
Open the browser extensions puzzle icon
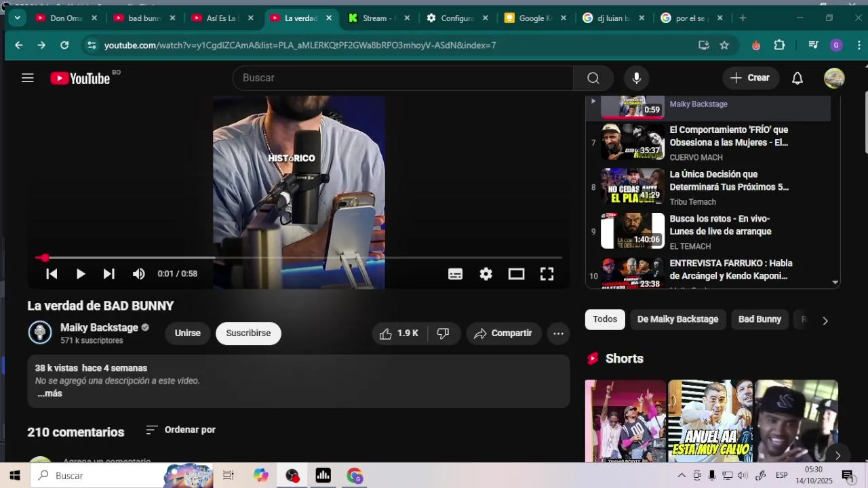[x=779, y=45]
